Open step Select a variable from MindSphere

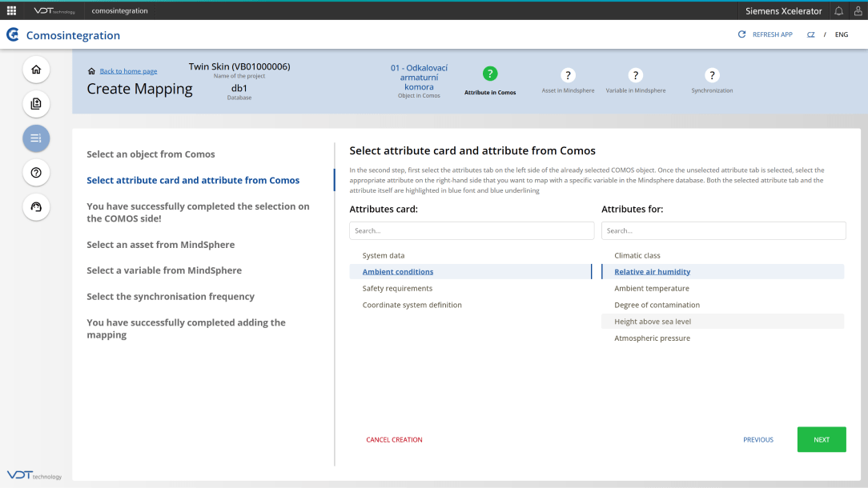pyautogui.click(x=164, y=270)
